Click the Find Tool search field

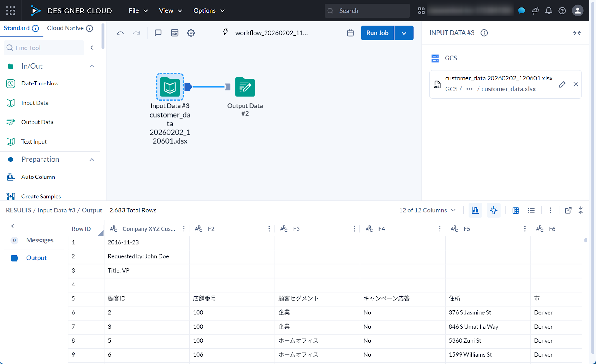pos(45,48)
